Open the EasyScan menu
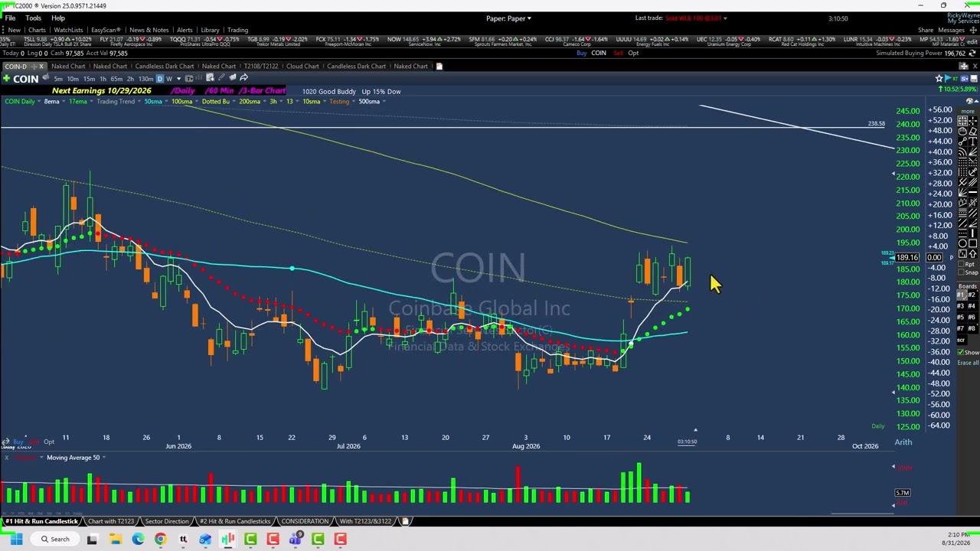Viewport: 980px width, 551px height. [x=106, y=30]
